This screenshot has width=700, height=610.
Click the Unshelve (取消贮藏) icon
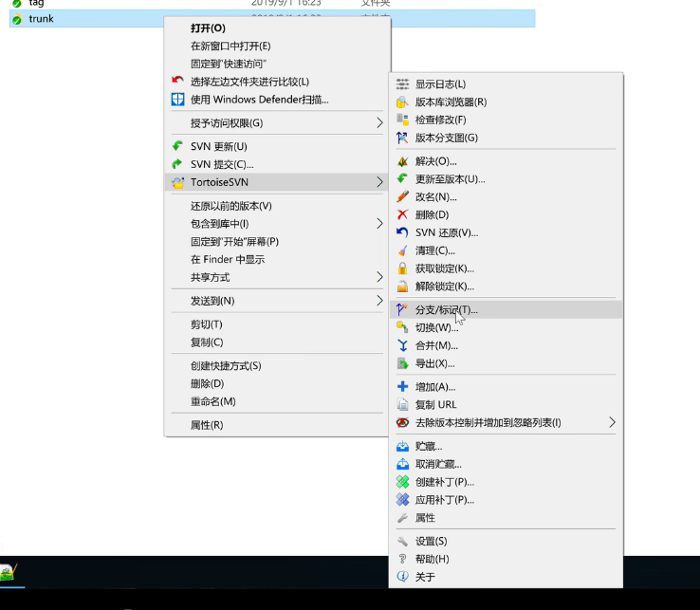[x=402, y=464]
